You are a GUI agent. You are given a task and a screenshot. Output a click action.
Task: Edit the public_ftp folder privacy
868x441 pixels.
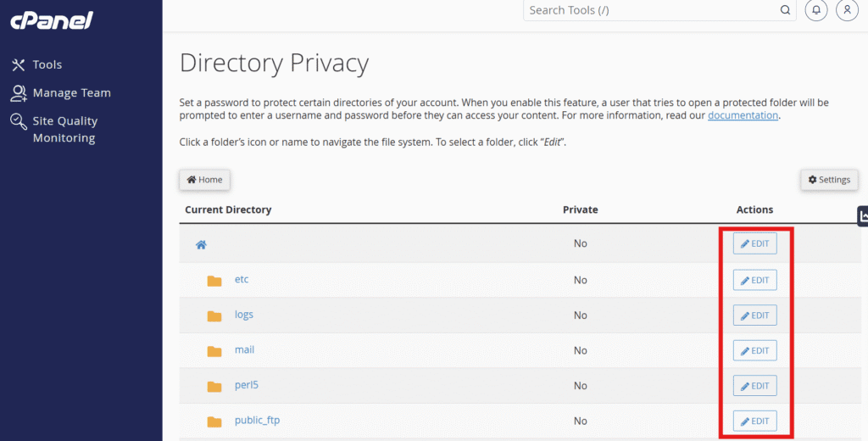(x=755, y=421)
